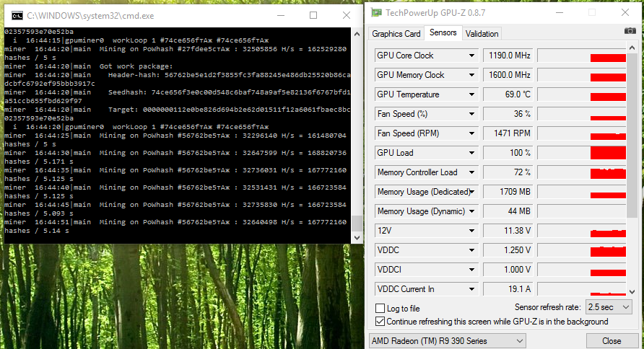Enable the Log to file checkbox
Image resolution: width=644 pixels, height=349 pixels.
point(380,309)
